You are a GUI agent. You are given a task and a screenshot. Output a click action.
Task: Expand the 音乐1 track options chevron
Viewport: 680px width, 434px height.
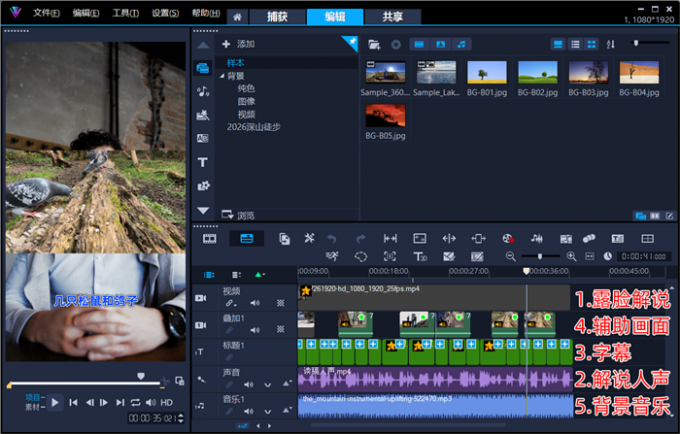(268, 411)
